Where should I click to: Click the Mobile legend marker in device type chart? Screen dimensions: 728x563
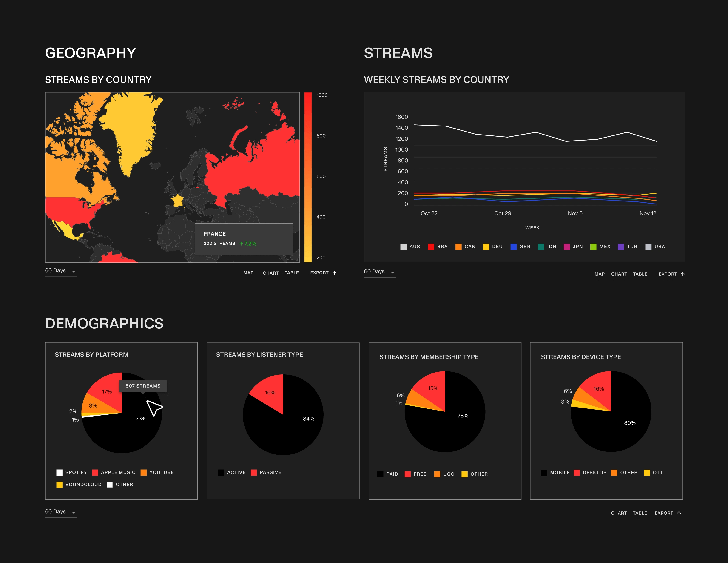pos(544,472)
